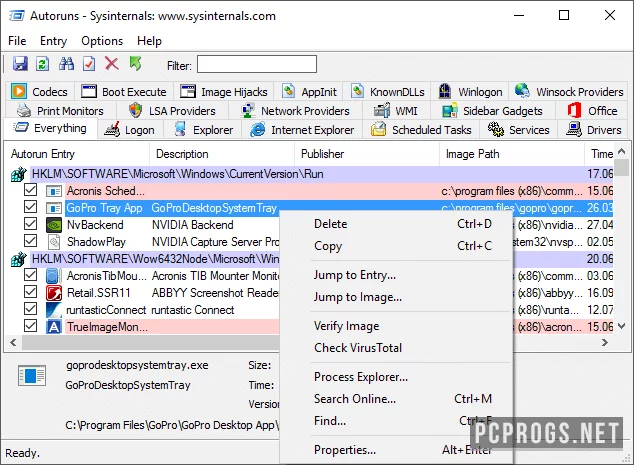This screenshot has height=465, width=634.
Task: Switch to the Drivers tab
Action: (593, 130)
